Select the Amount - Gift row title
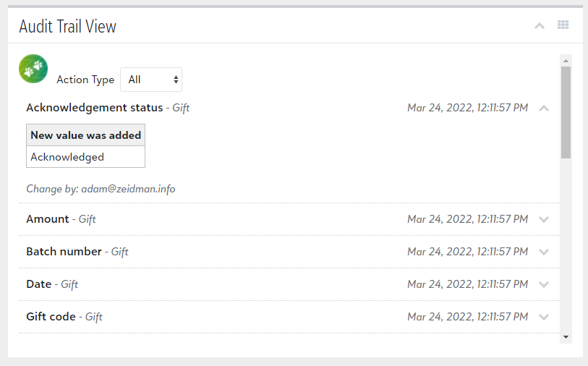588x366 pixels. tap(61, 219)
